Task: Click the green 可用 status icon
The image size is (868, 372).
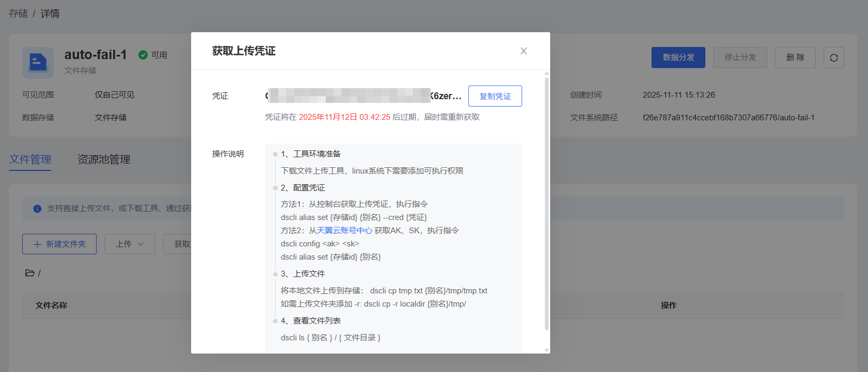Action: (143, 55)
